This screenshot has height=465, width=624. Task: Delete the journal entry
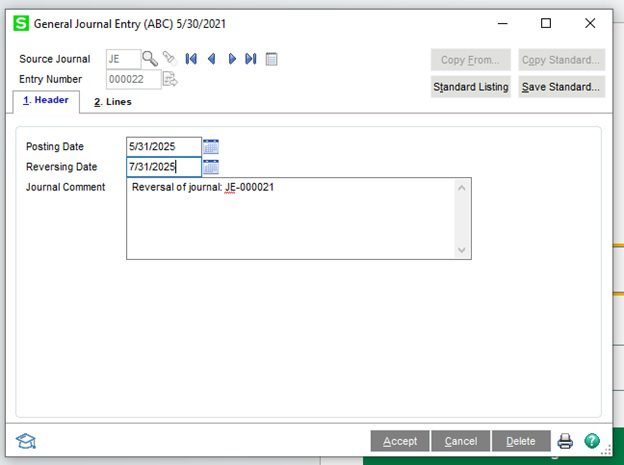pos(521,441)
